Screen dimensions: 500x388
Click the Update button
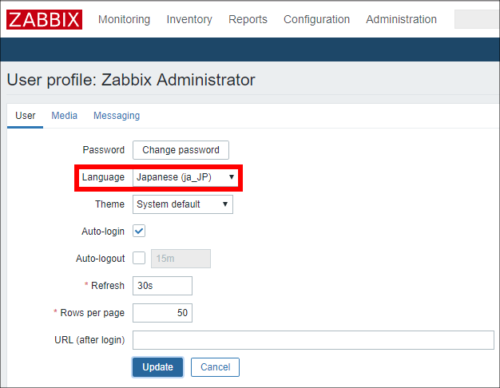tap(158, 367)
